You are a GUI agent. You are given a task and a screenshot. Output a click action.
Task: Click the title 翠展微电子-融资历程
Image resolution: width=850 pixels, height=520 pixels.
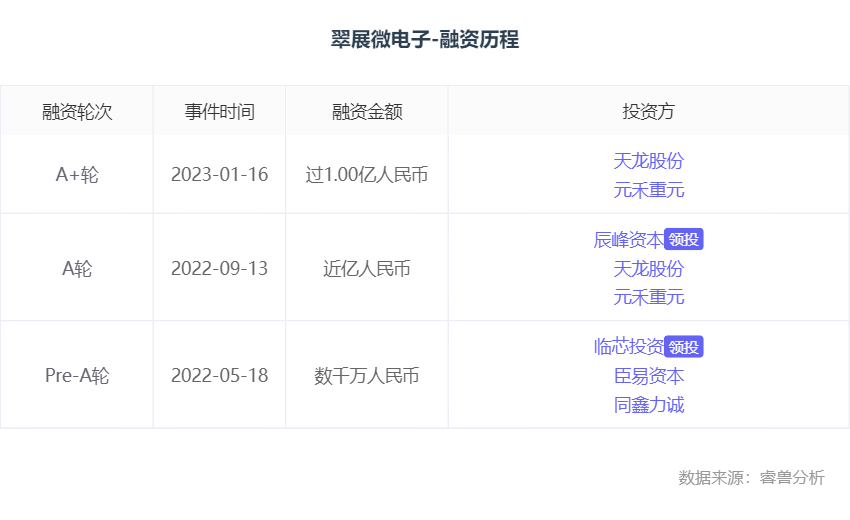click(425, 39)
